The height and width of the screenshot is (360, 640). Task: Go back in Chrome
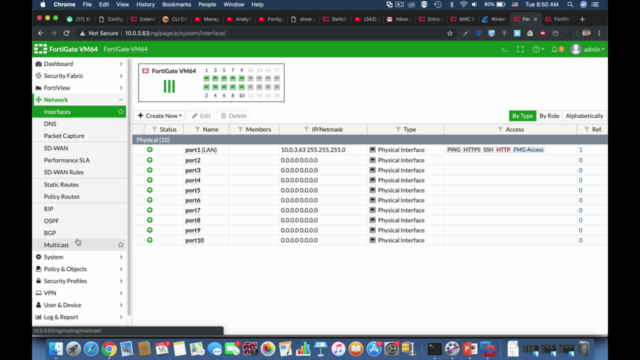click(40, 33)
